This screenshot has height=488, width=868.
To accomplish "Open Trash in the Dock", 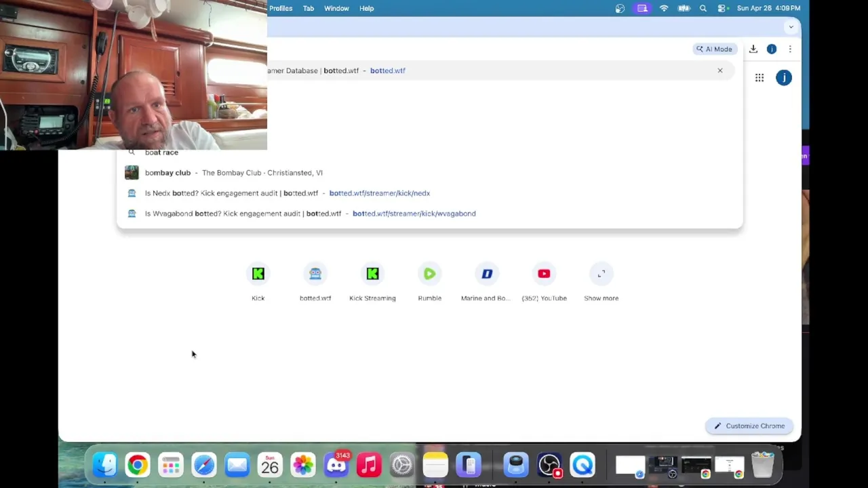I will point(762,465).
